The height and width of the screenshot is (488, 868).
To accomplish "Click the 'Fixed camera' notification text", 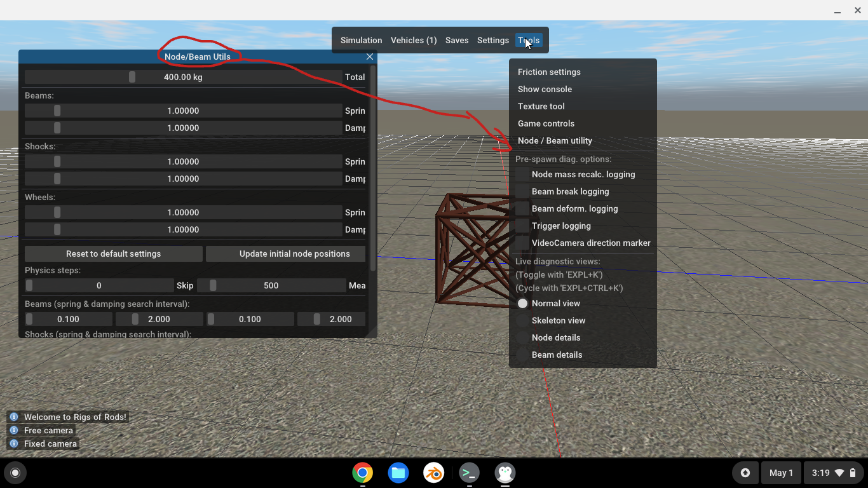I will coord(50,444).
